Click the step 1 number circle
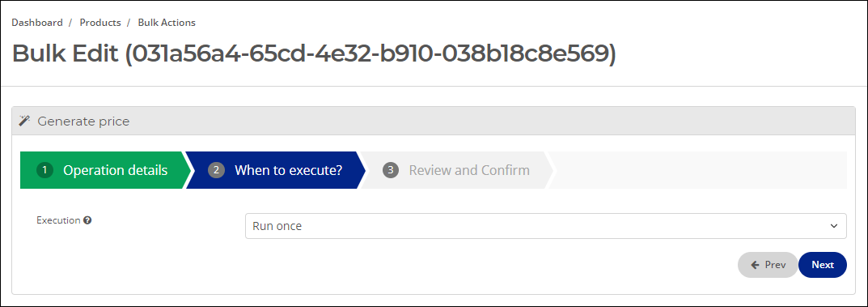Image resolution: width=868 pixels, height=307 pixels. pyautogui.click(x=44, y=170)
